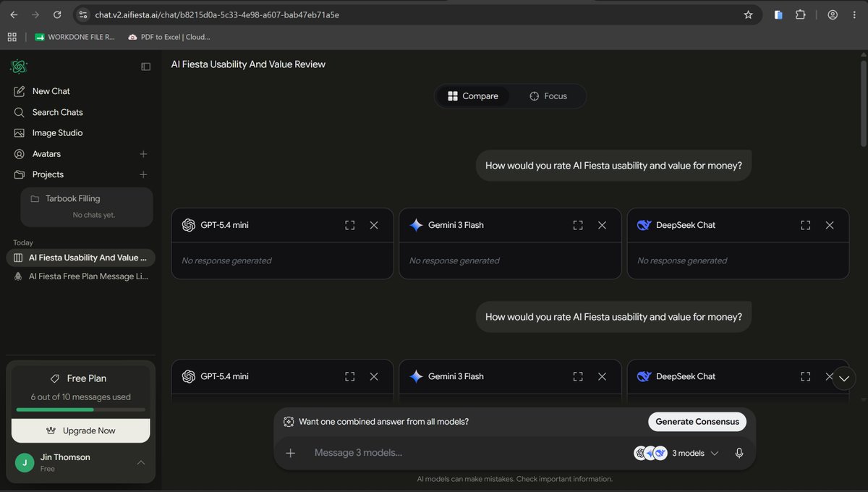The height and width of the screenshot is (492, 868).
Task: Open the 3 models selector dropdown
Action: click(x=677, y=453)
